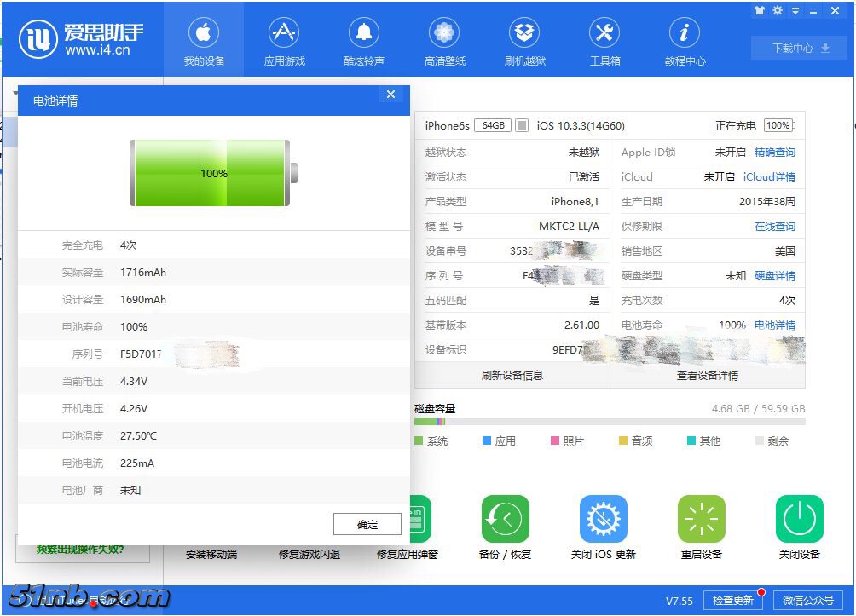Click the 备份/恢复 backup restore icon
The width and height of the screenshot is (856, 616).
(505, 519)
